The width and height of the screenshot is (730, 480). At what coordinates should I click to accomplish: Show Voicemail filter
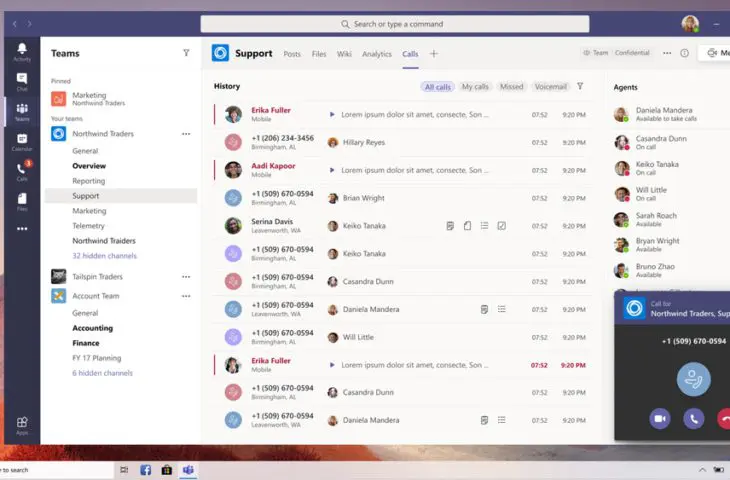click(550, 87)
